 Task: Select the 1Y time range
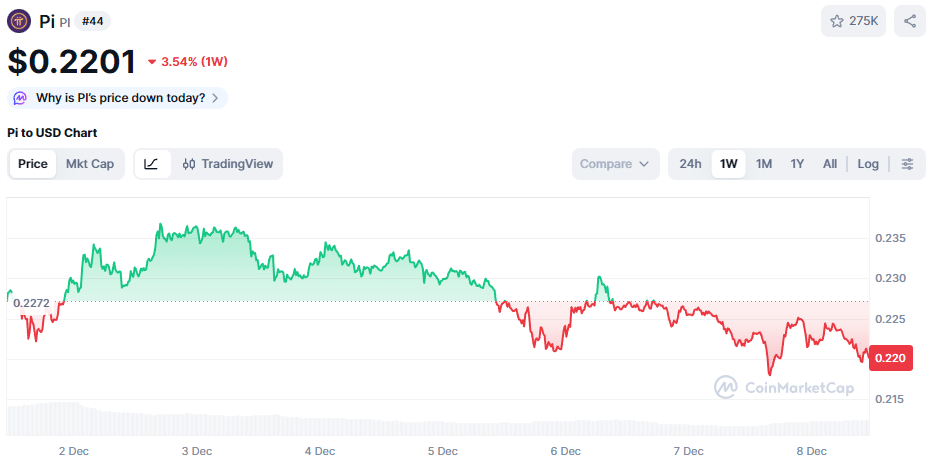[797, 164]
